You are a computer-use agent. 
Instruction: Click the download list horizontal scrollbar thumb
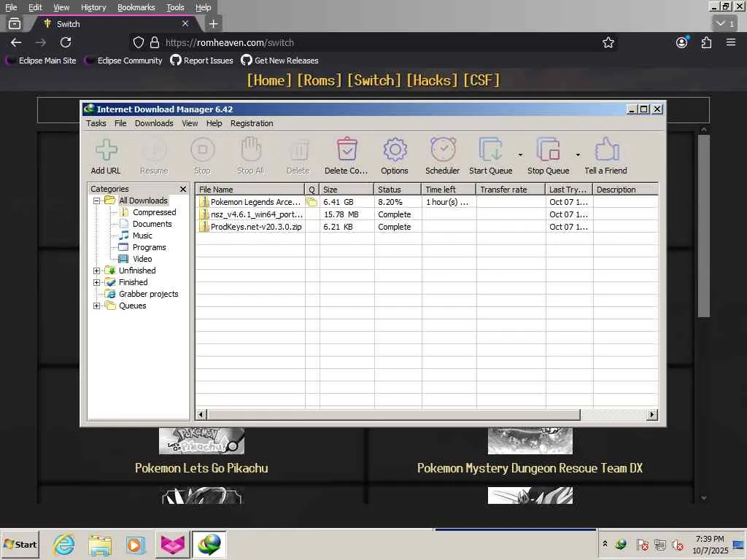point(393,415)
